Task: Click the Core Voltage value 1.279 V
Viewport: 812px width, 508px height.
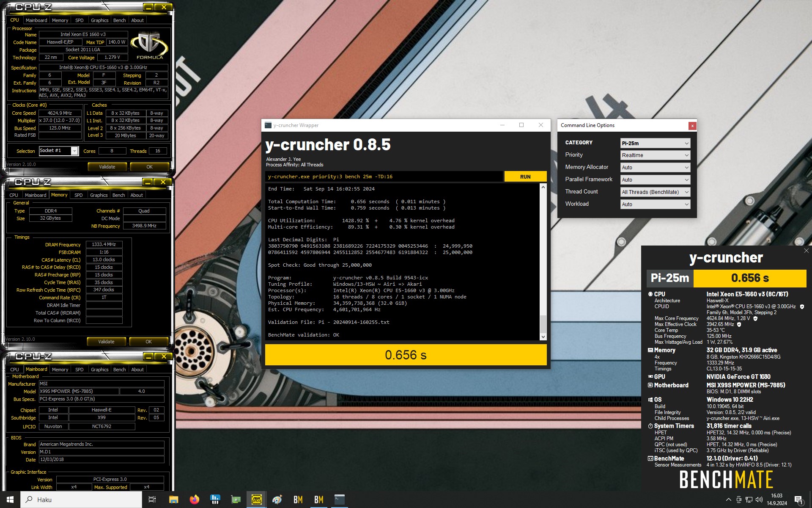Action: (112, 57)
